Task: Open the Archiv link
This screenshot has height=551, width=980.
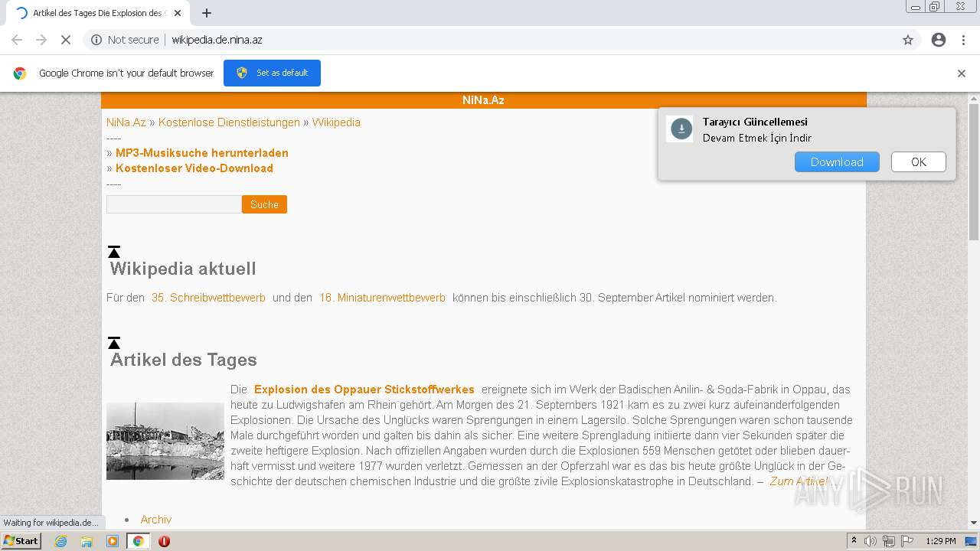Action: click(156, 520)
